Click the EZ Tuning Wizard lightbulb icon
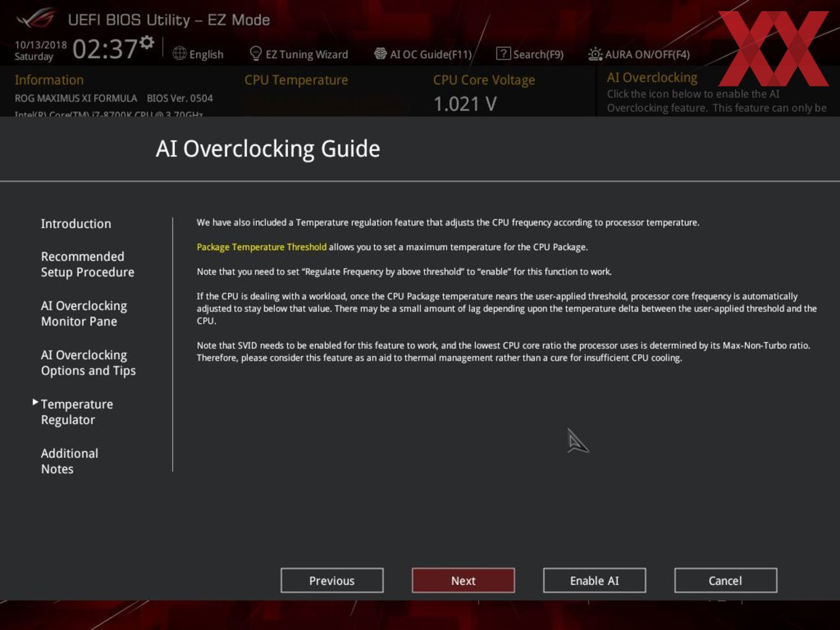Image resolution: width=840 pixels, height=630 pixels. [255, 54]
